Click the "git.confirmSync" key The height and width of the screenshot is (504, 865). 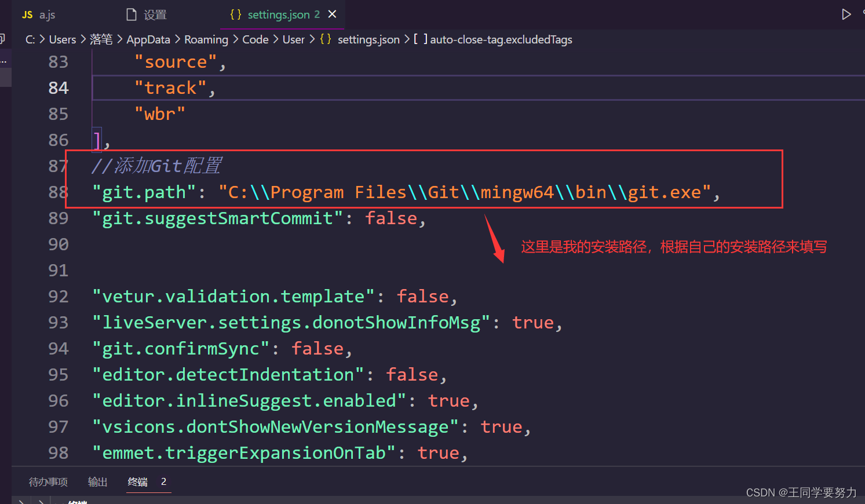[181, 349]
